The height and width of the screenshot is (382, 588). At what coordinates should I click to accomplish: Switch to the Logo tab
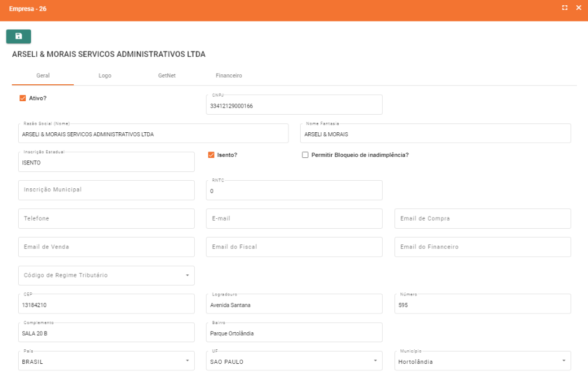tap(105, 75)
